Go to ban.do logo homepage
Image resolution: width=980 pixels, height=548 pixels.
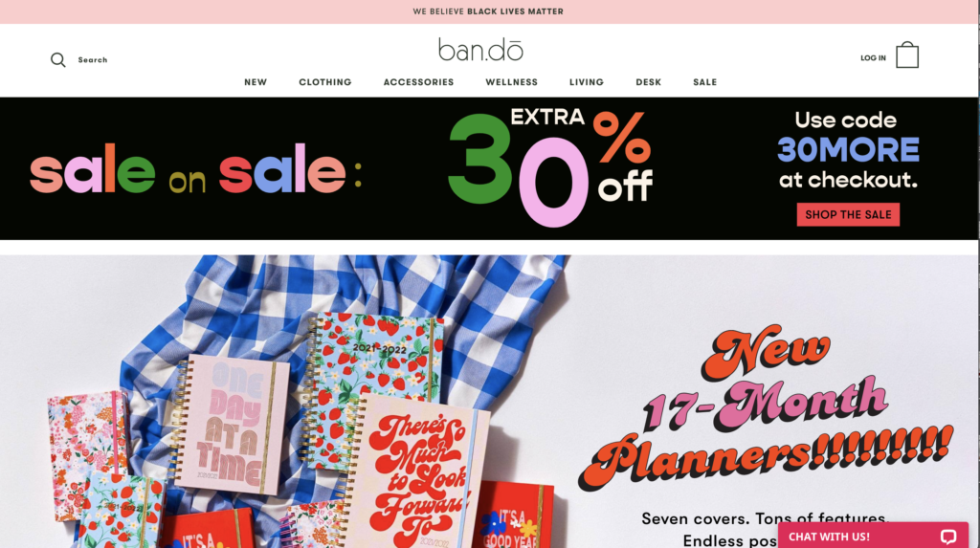pyautogui.click(x=480, y=50)
